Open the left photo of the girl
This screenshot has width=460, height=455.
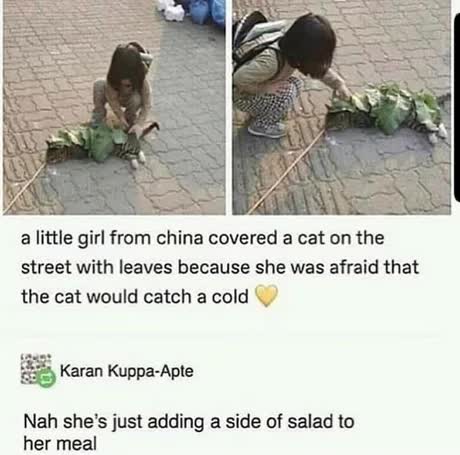click(114, 107)
